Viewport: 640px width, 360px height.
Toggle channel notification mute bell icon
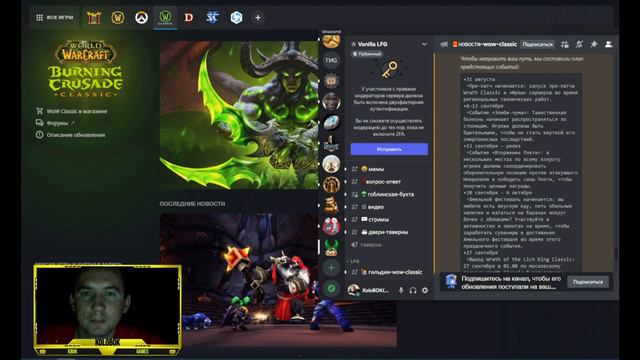579,44
